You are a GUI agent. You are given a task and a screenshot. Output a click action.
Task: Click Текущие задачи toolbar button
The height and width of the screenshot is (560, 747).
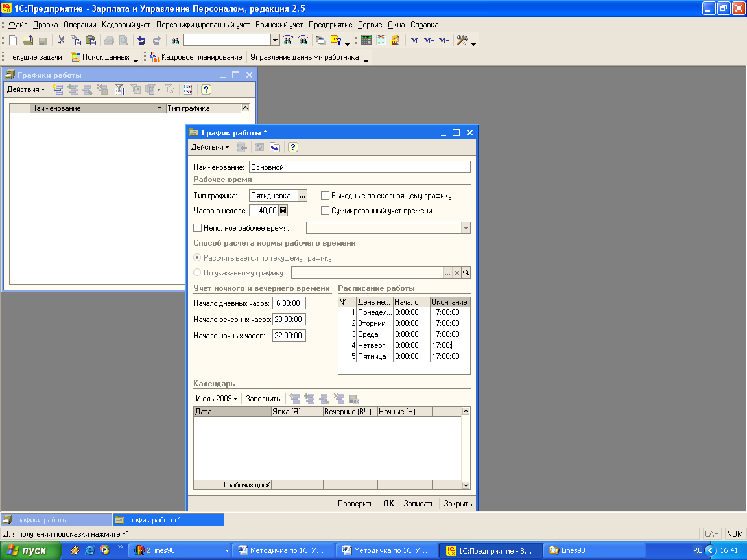point(35,57)
